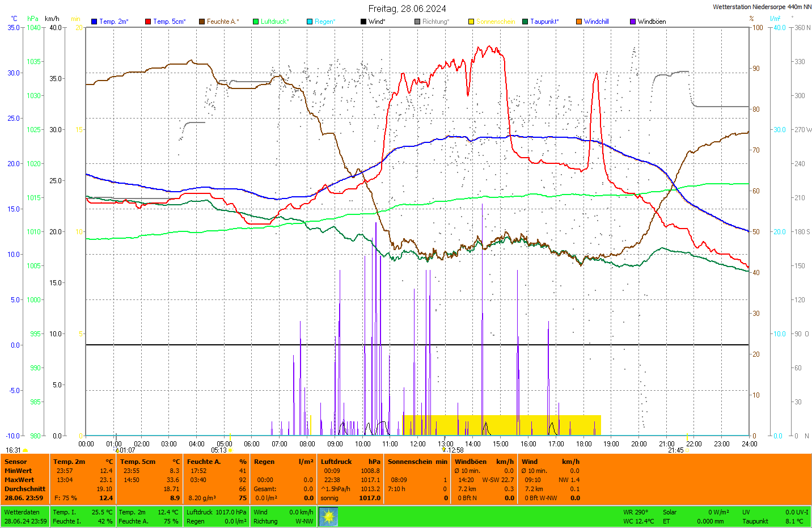Click the Sensor header in orange table
This screenshot has height=528, width=812.
tap(16, 462)
